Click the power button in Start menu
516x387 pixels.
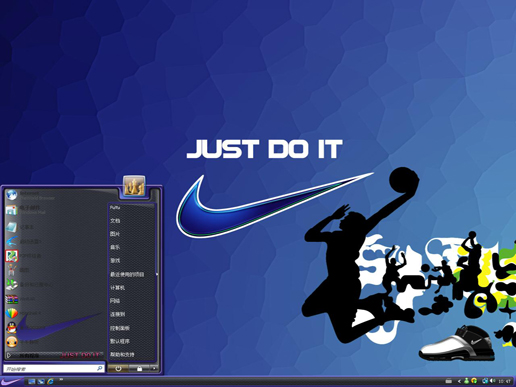point(118,368)
